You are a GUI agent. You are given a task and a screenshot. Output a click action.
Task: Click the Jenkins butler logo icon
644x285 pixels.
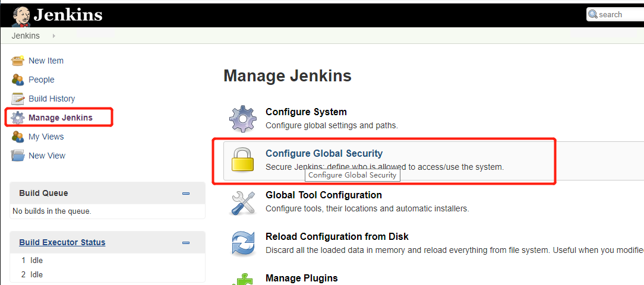tap(21, 15)
